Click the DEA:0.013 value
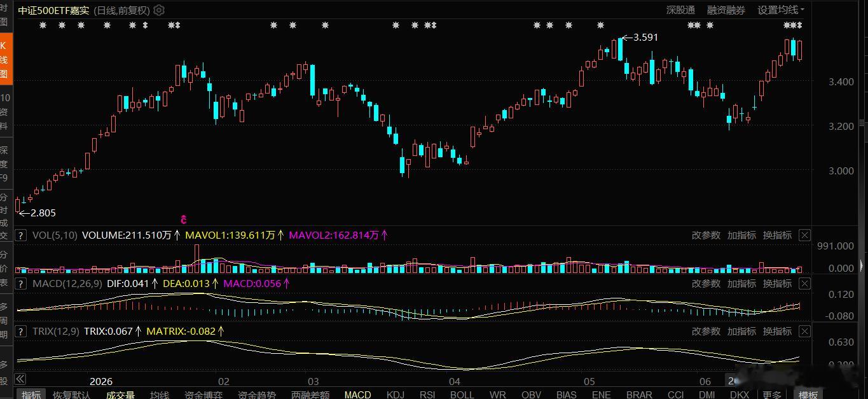868x399 pixels. pyautogui.click(x=186, y=283)
